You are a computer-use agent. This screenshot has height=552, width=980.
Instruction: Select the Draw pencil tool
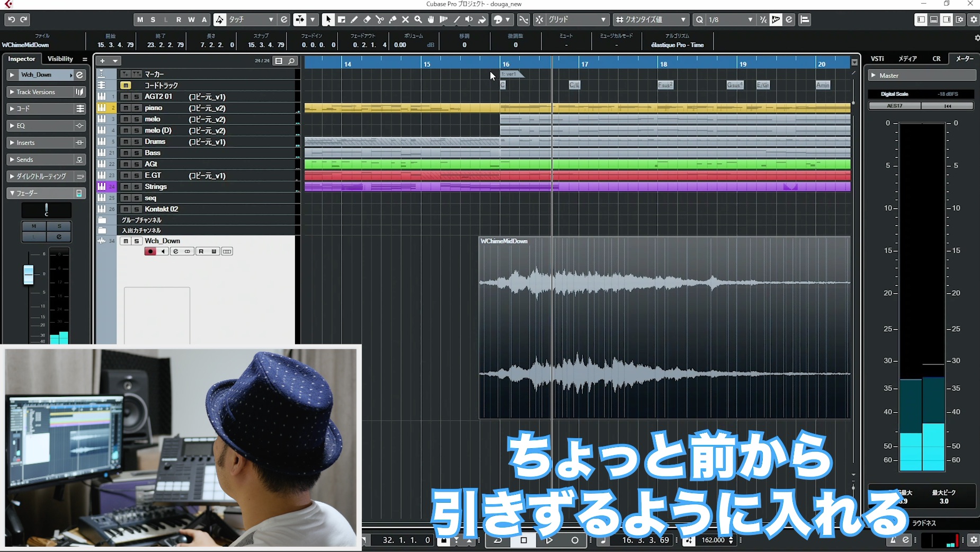coord(354,20)
